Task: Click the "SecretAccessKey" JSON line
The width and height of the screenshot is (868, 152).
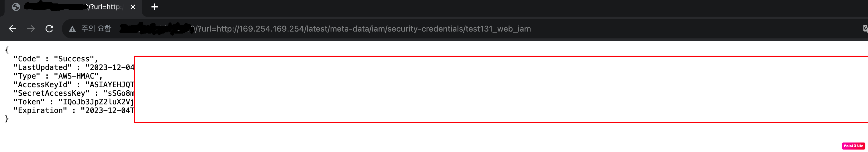Action: pos(74,93)
